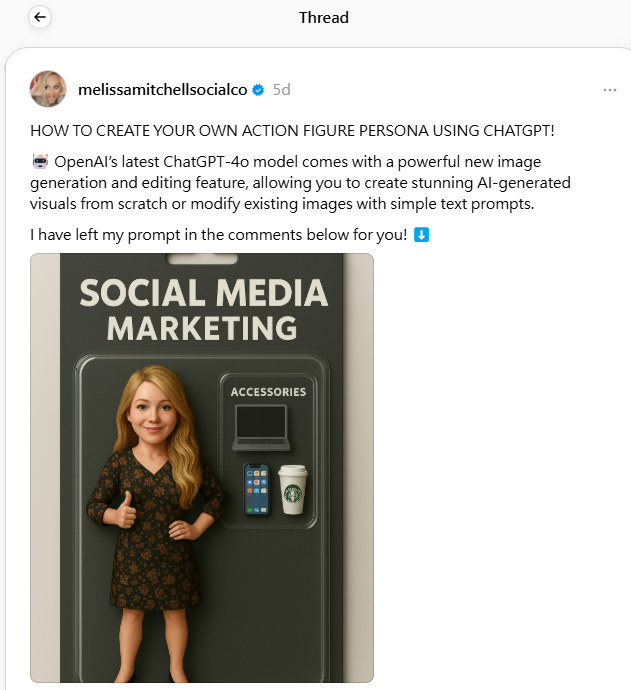
Task: Click the laptop accessory in the image
Action: [261, 428]
